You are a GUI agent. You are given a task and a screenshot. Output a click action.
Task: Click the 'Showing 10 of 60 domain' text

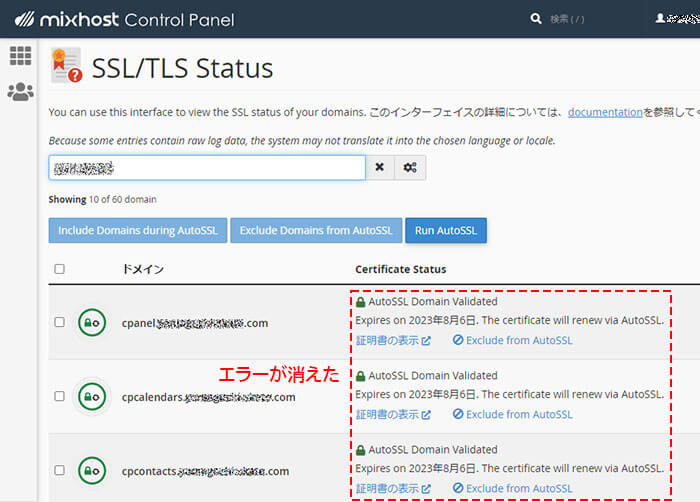[x=103, y=199]
